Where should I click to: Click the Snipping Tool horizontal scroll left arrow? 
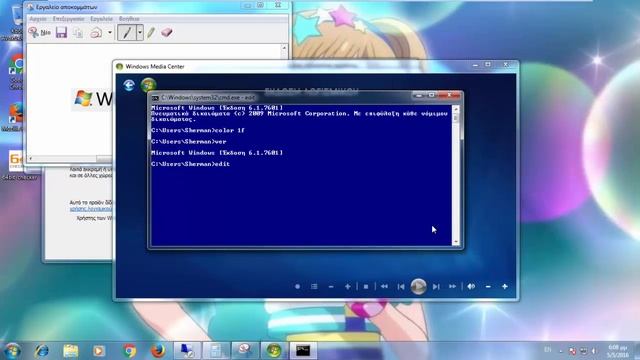coord(31,158)
